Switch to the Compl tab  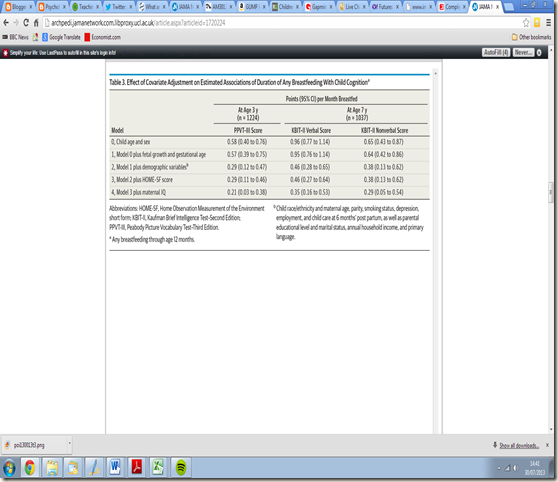coord(451,7)
